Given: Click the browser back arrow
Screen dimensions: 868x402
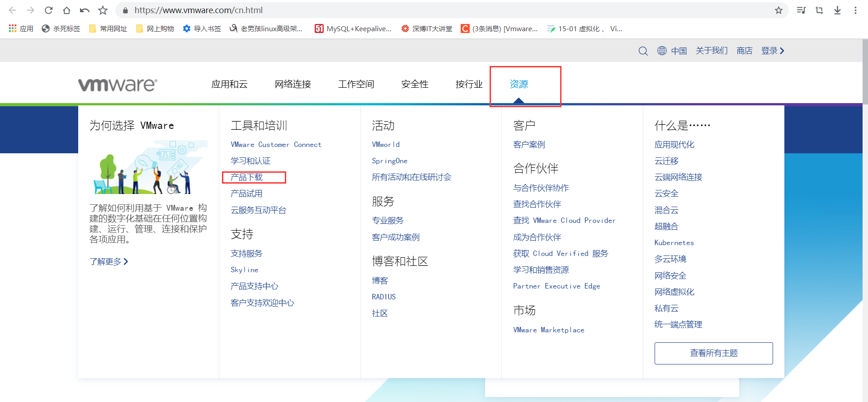Looking at the screenshot, I should (12, 10).
